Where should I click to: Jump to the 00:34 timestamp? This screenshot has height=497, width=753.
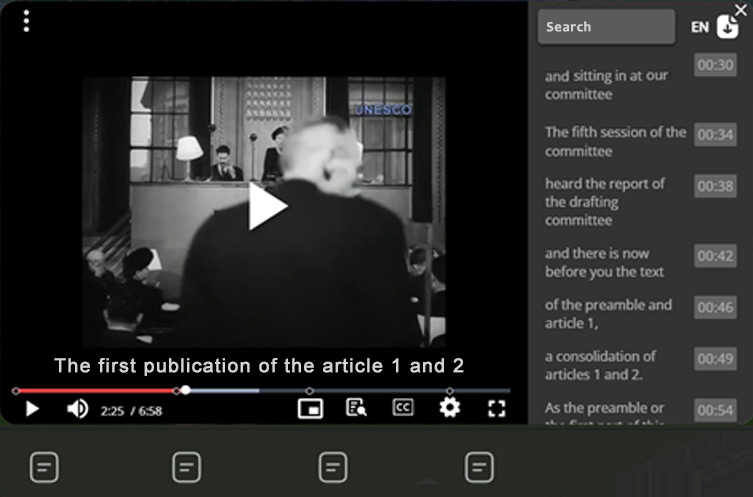pos(715,134)
